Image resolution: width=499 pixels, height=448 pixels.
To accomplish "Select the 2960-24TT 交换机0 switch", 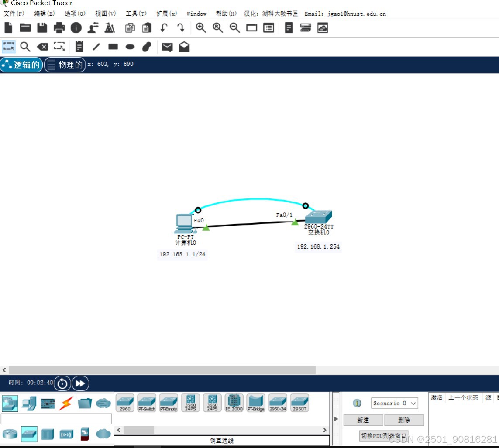I will click(318, 217).
